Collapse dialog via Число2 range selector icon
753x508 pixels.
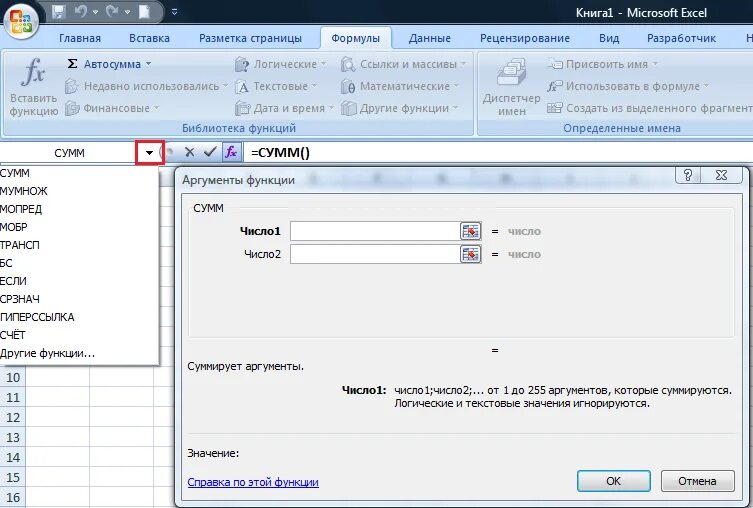[x=471, y=254]
